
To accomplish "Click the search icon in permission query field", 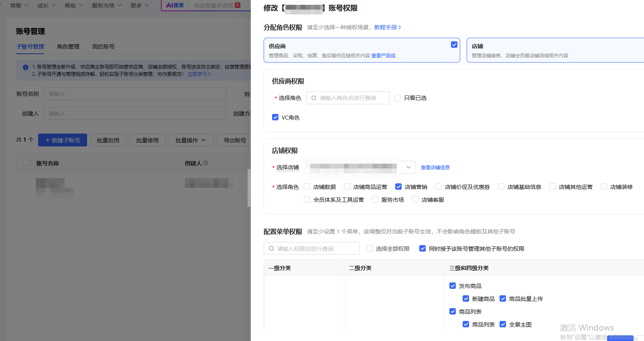I will [x=271, y=248].
